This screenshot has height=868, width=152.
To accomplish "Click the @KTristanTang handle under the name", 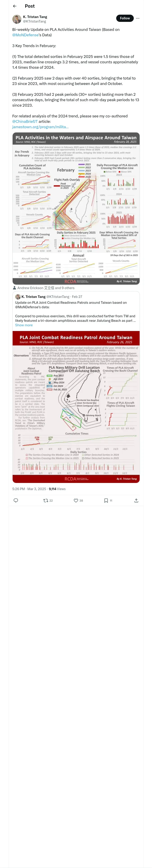I will click(34, 22).
